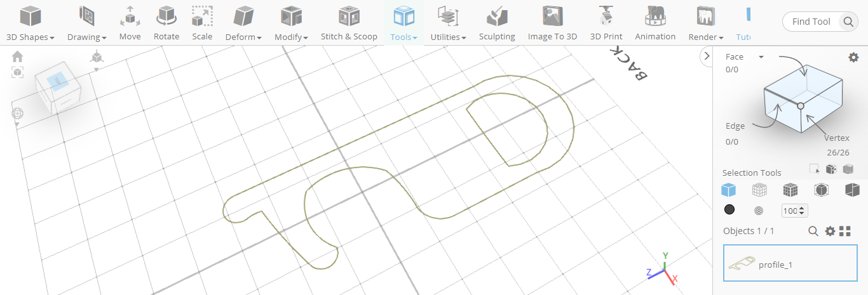Open the Render dropdown menu

click(x=706, y=23)
